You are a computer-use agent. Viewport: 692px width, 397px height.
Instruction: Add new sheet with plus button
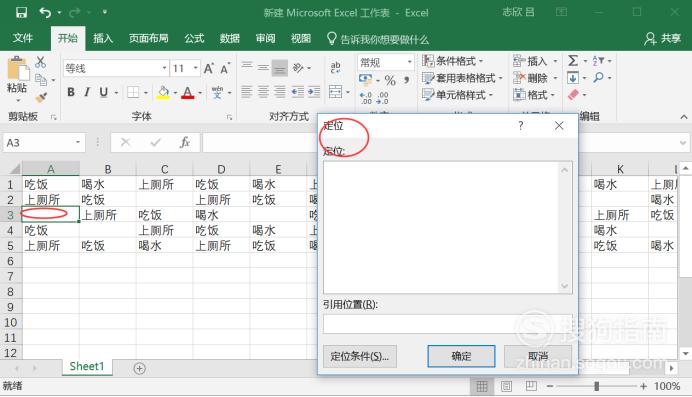139,368
